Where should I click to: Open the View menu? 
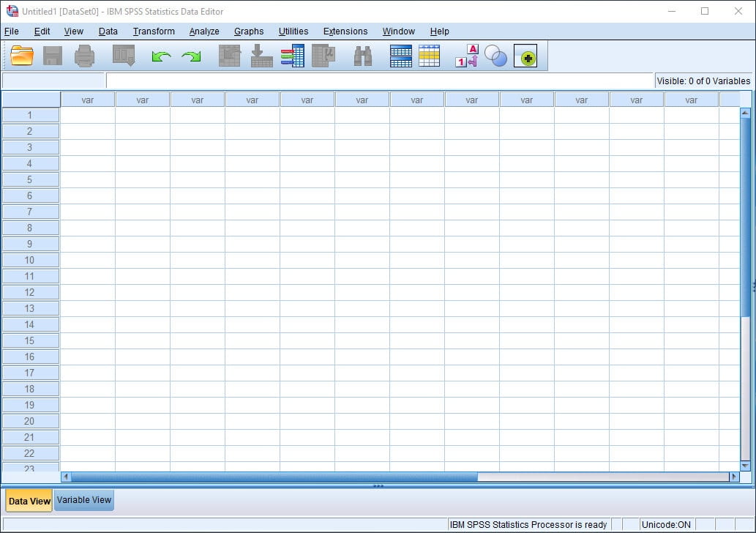(74, 31)
